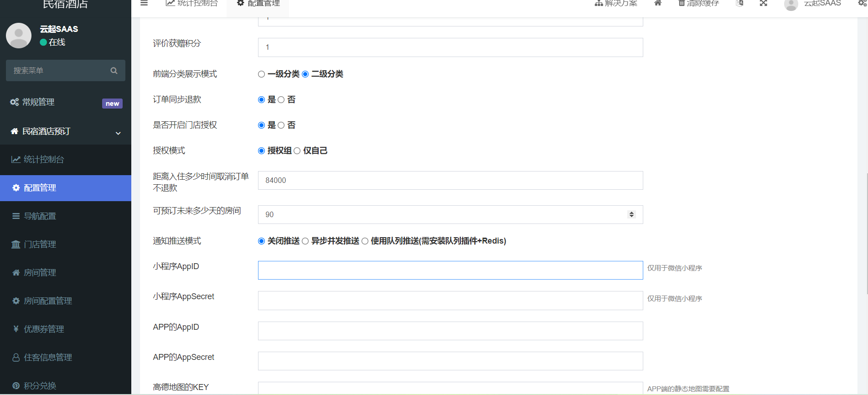
Task: Enable 是否开启门店授权 with 是
Action: click(x=261, y=125)
